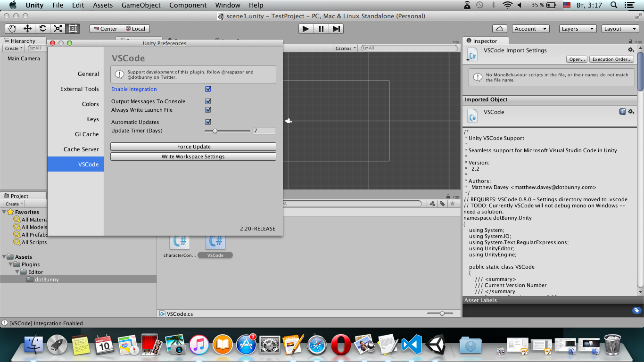The height and width of the screenshot is (362, 644).
Task: Open the Assets menu
Action: [x=103, y=5]
